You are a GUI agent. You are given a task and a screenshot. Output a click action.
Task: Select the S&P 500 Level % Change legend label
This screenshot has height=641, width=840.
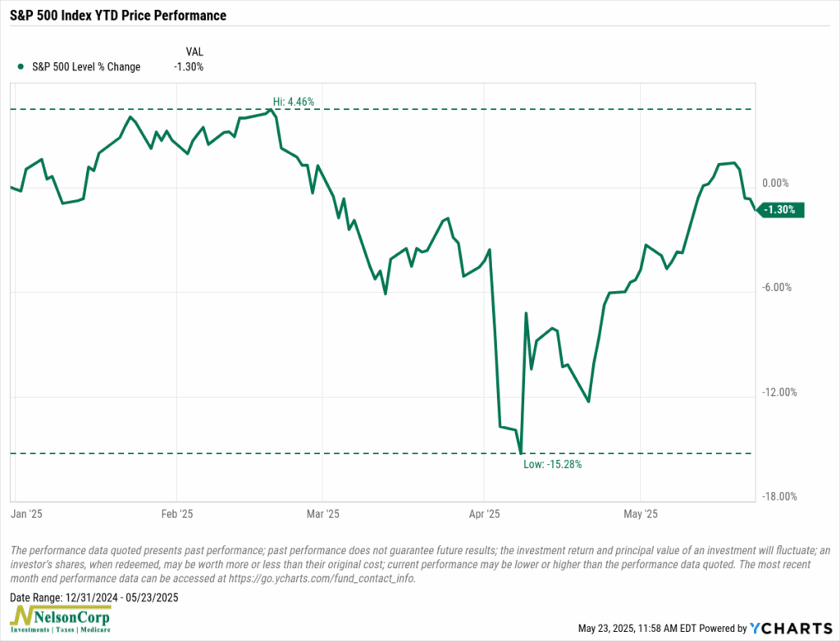point(84,67)
